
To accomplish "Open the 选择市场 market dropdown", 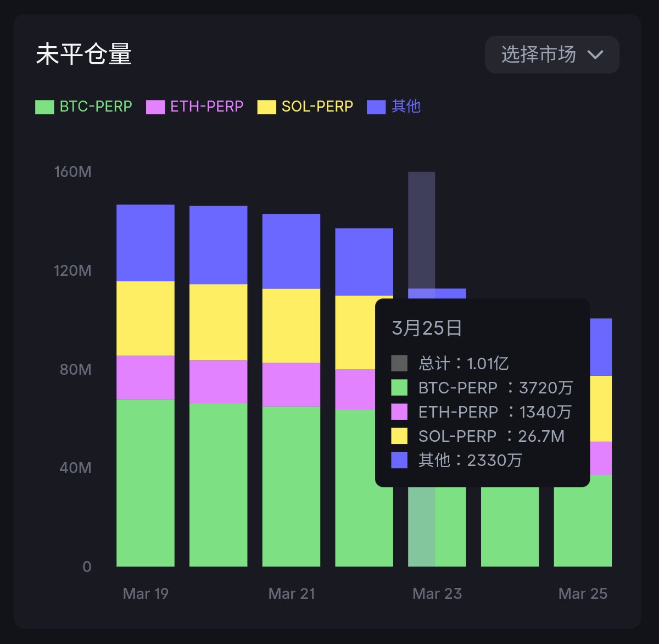I will 552,54.
